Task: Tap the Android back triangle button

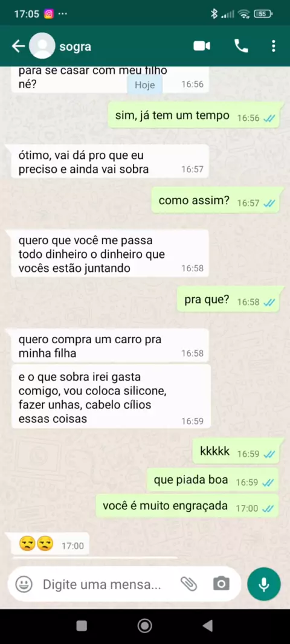Action: point(208,625)
